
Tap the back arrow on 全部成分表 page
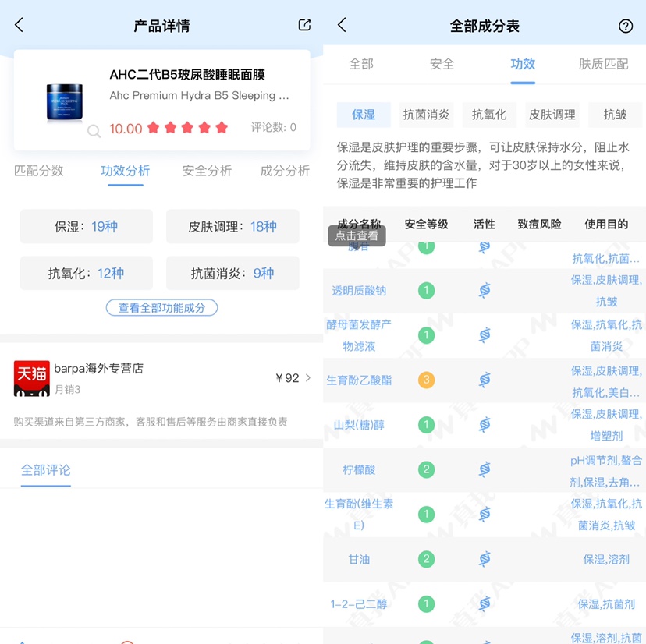pyautogui.click(x=340, y=26)
